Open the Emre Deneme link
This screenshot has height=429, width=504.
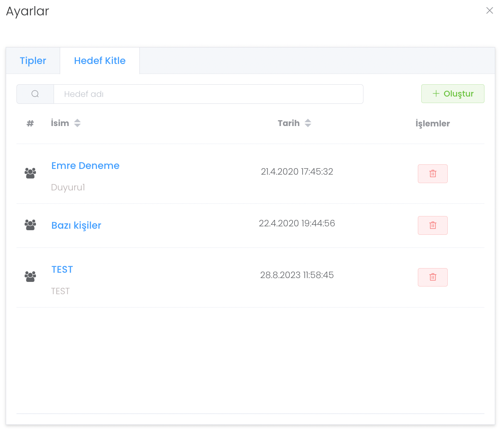click(85, 165)
